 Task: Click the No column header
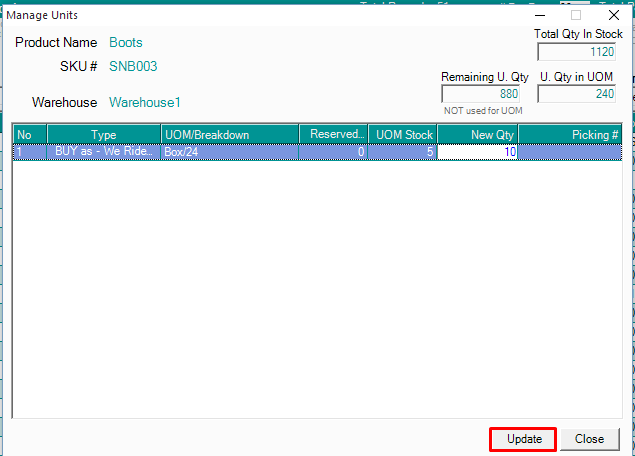[29, 135]
